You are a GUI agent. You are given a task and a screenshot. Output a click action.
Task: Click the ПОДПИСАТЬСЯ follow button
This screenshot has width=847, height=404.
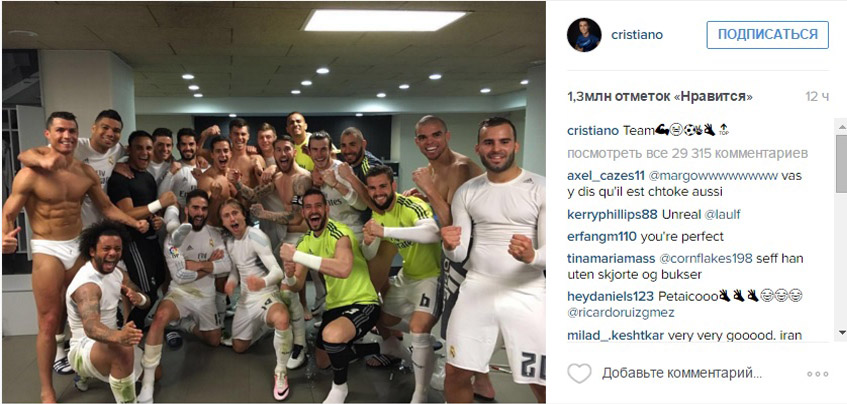768,35
